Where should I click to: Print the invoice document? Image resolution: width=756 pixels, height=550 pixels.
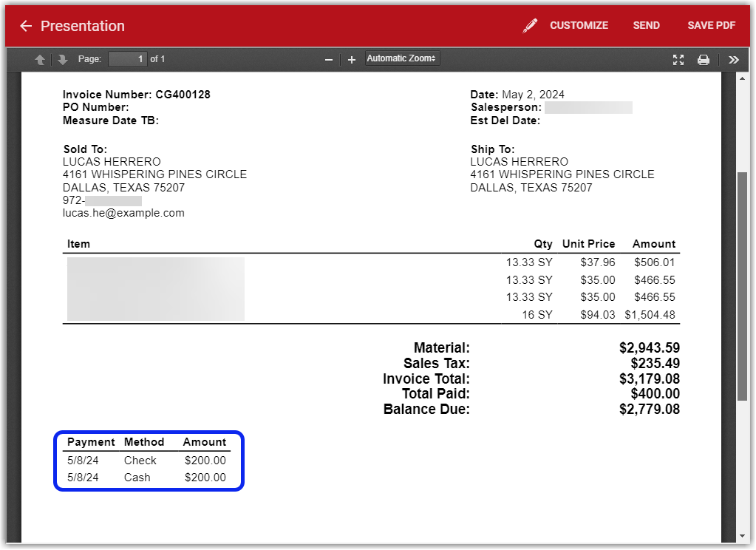pos(704,60)
